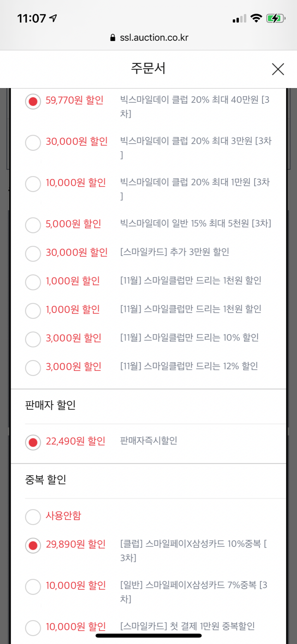
Task: Pick 5,000원 할인 빅스마일데이 일반 15% coupon
Action: 33,225
